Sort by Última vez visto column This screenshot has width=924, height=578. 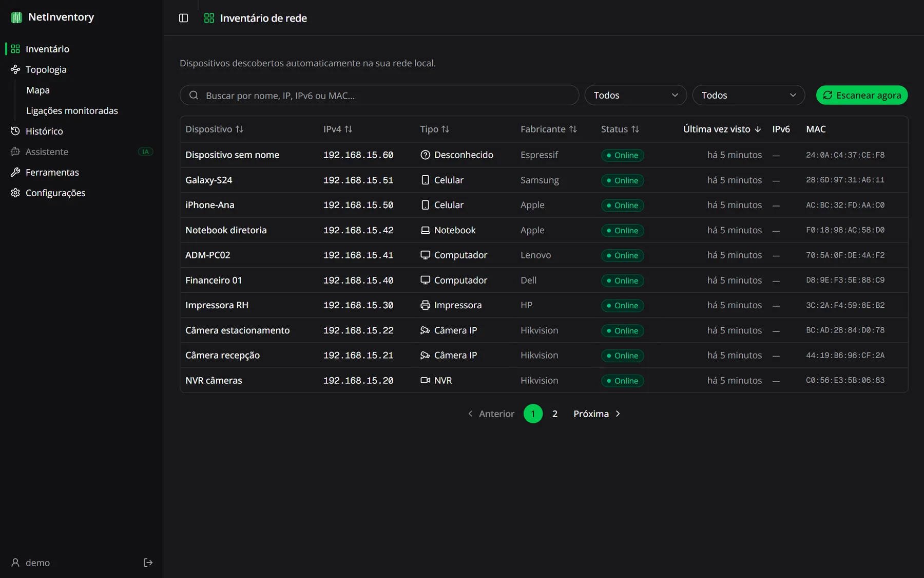(722, 129)
